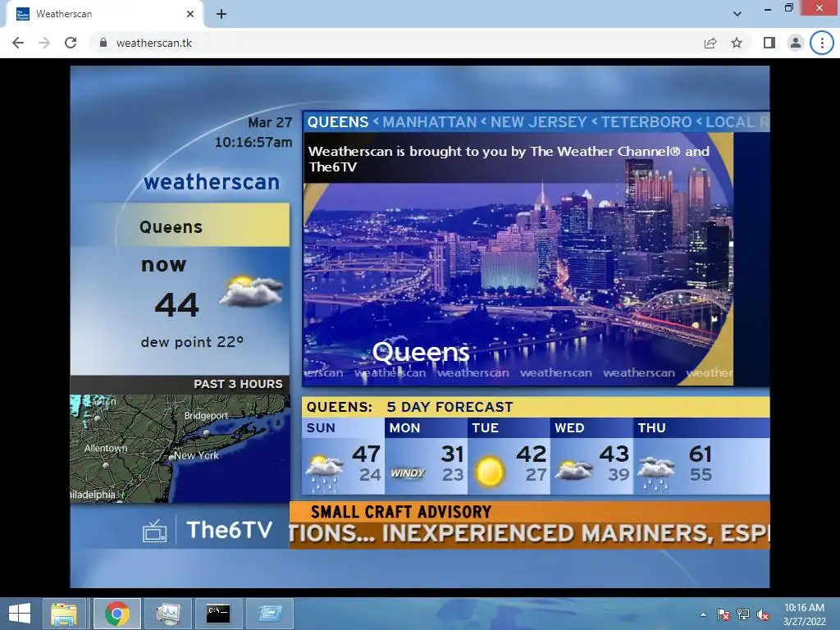The height and width of the screenshot is (630, 840).
Task: Click the Chrome taskbar icon
Action: point(116,614)
